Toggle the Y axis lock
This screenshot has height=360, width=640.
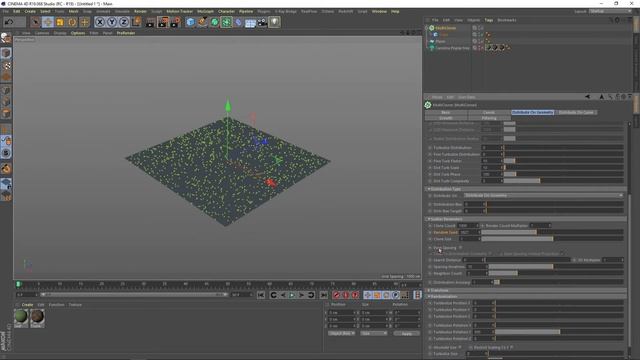pos(112,22)
